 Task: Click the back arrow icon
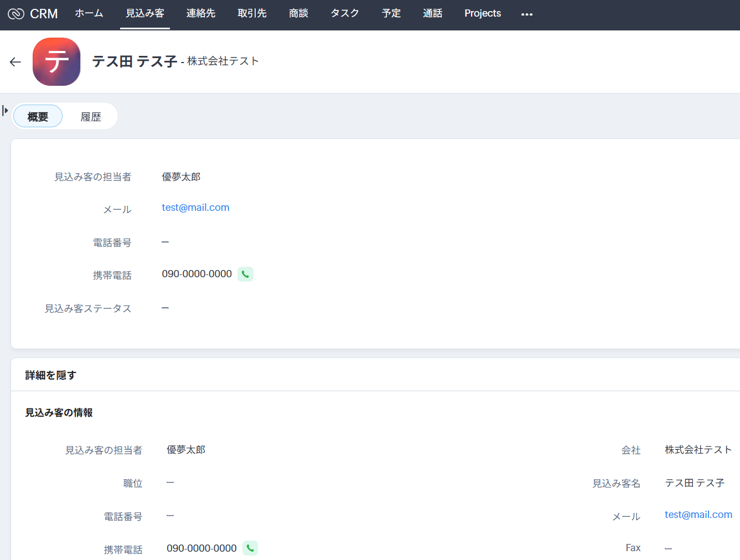click(15, 62)
